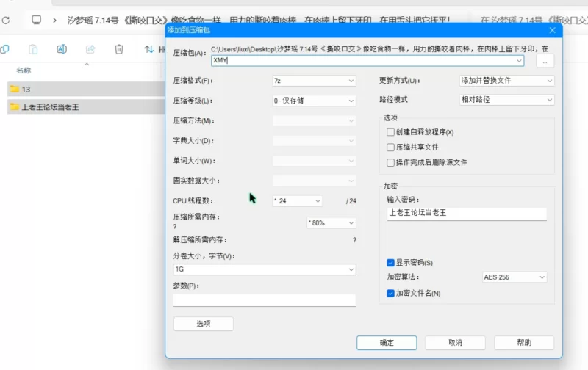This screenshot has width=588, height=370.
Task: Enable 操作完成后删除源文件 checkbox
Action: 390,162
